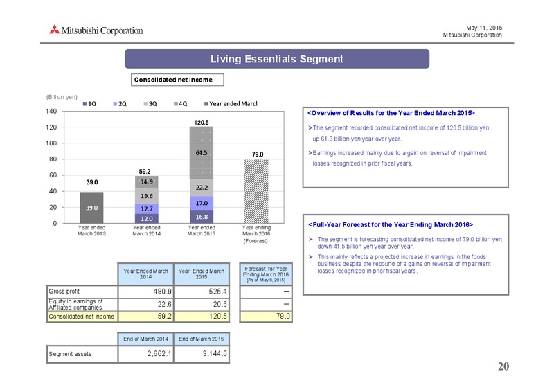Viewport: 554px width, 392px height.
Task: Click the Year ended March legend swatch
Action: coord(206,104)
